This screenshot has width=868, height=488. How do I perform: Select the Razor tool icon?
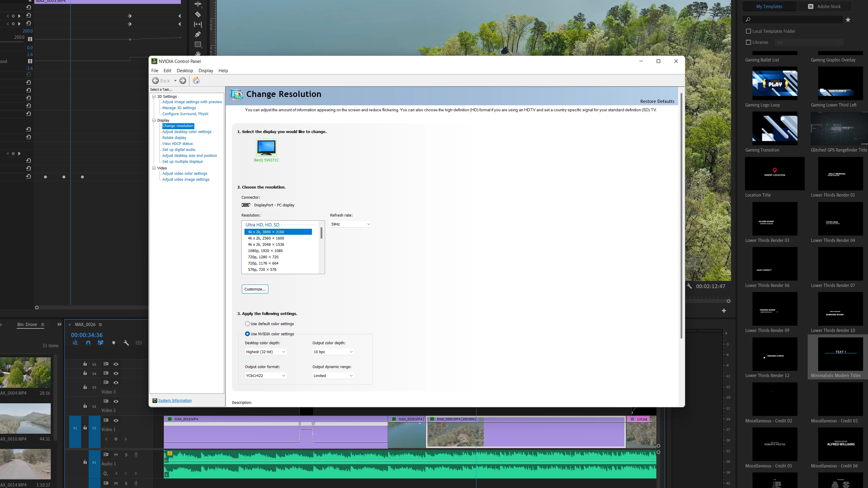pos(198,15)
